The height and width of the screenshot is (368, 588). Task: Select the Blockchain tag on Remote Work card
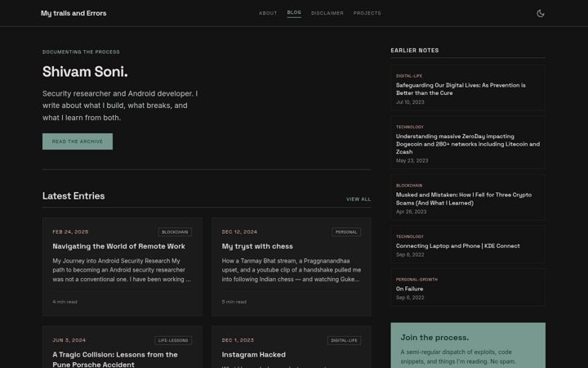175,232
